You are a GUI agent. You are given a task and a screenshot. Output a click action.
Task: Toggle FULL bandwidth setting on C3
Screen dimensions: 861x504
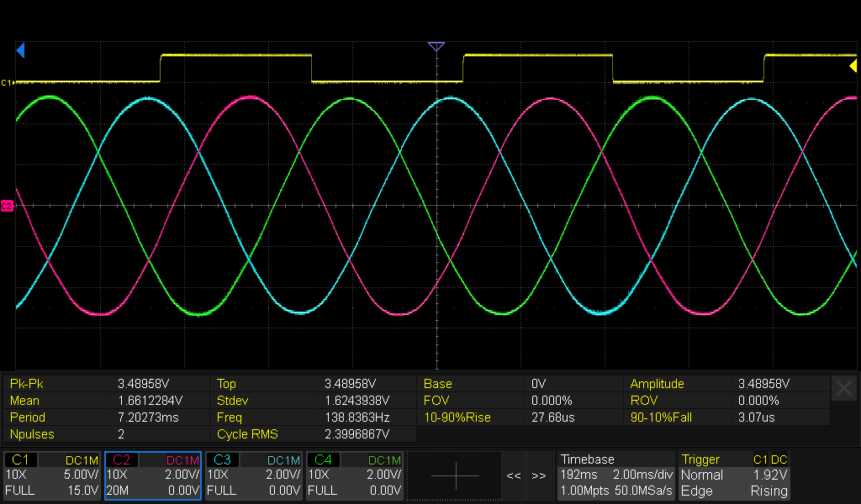coord(223,491)
